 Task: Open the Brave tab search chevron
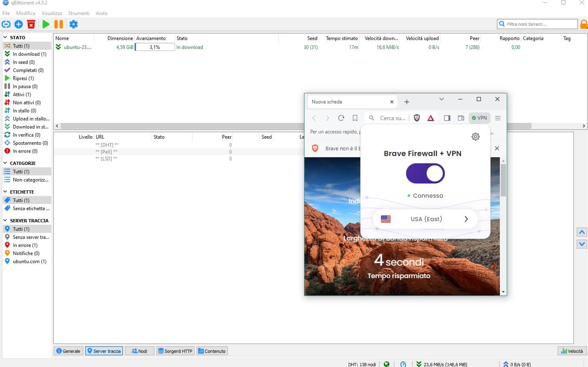click(442, 99)
